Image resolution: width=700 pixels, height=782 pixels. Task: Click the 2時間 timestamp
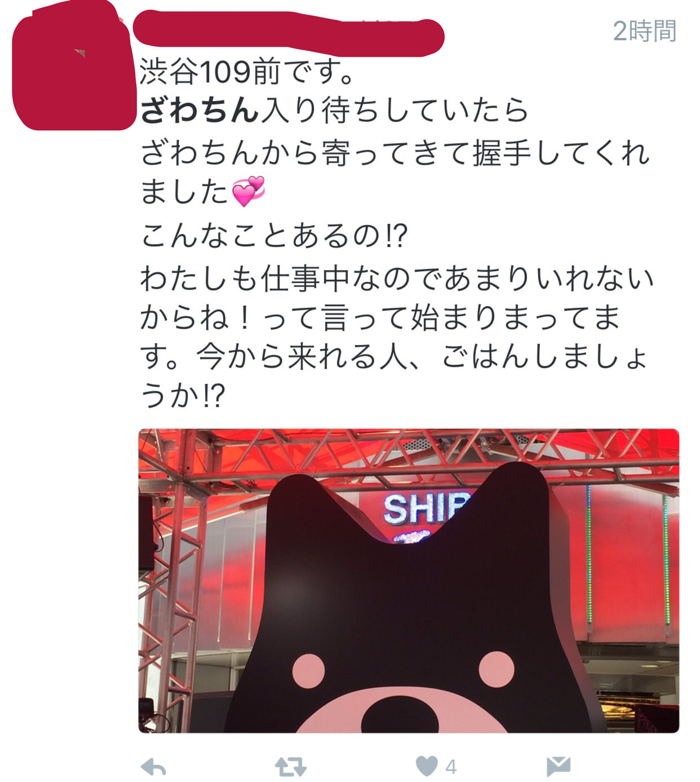tap(645, 31)
